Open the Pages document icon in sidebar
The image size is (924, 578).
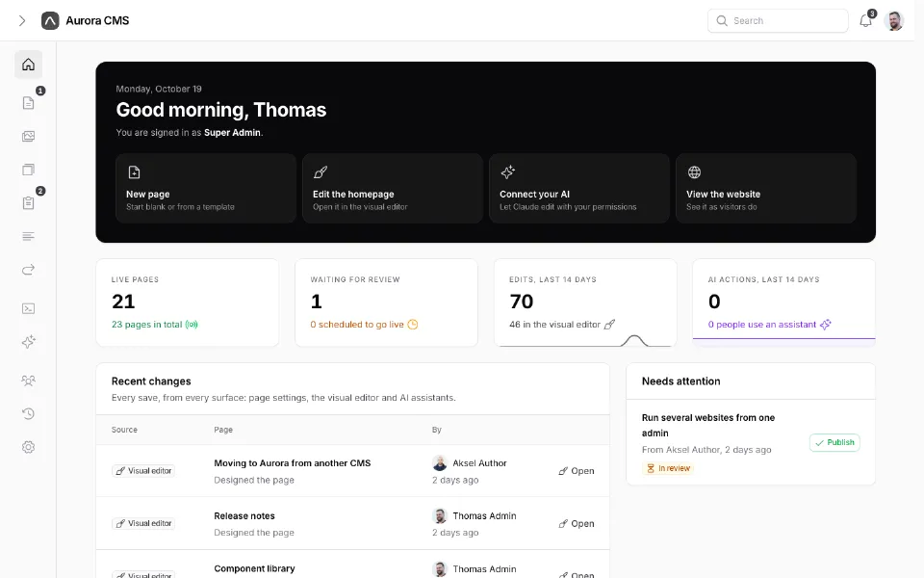click(28, 103)
